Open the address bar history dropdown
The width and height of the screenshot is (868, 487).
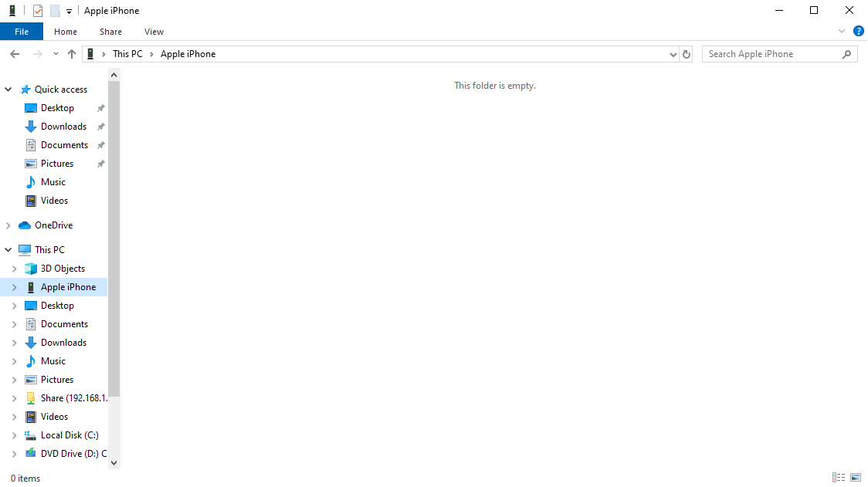pos(673,54)
